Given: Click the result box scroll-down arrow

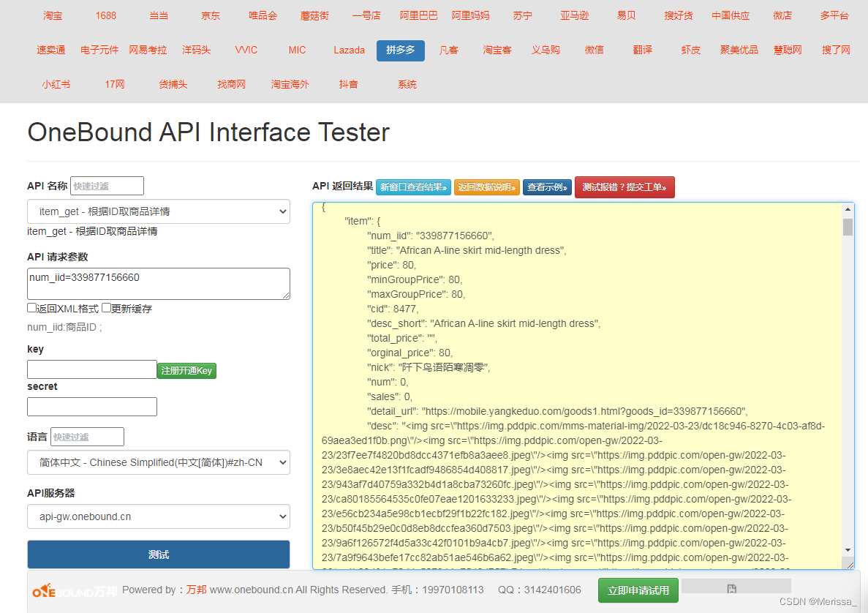Looking at the screenshot, I should click(x=848, y=550).
